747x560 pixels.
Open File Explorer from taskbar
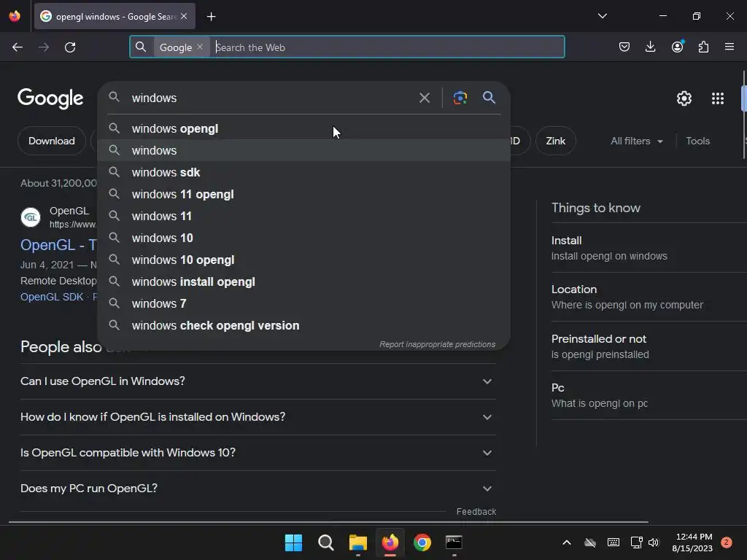(x=357, y=542)
